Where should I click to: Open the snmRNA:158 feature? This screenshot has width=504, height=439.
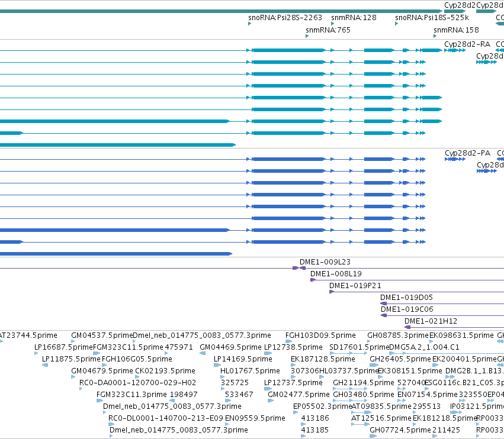point(456,30)
